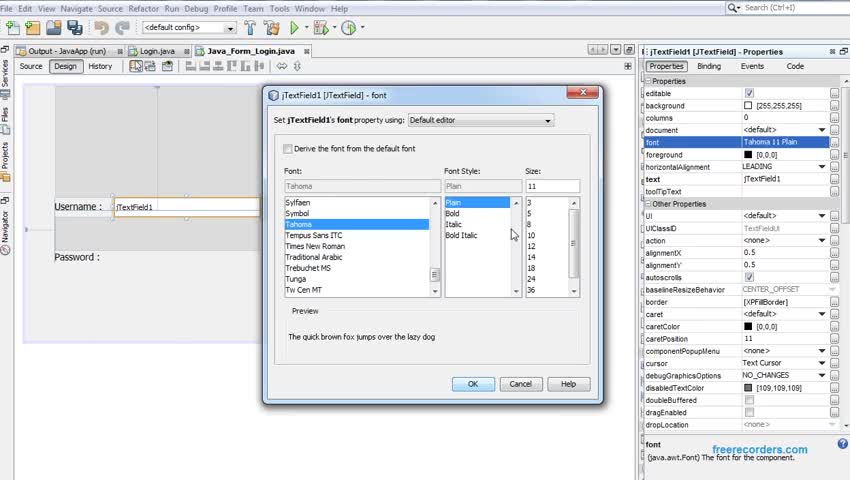Open the document property dropdown

[822, 130]
